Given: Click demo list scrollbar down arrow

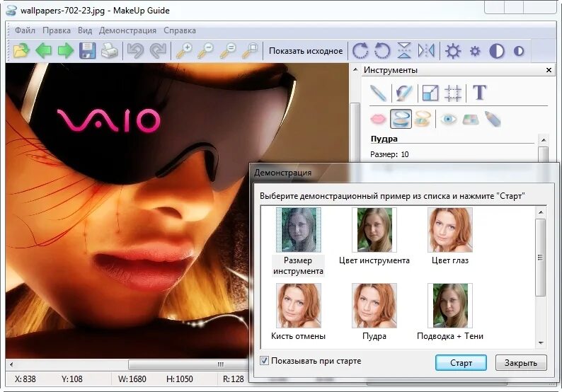Looking at the screenshot, I should click(541, 343).
